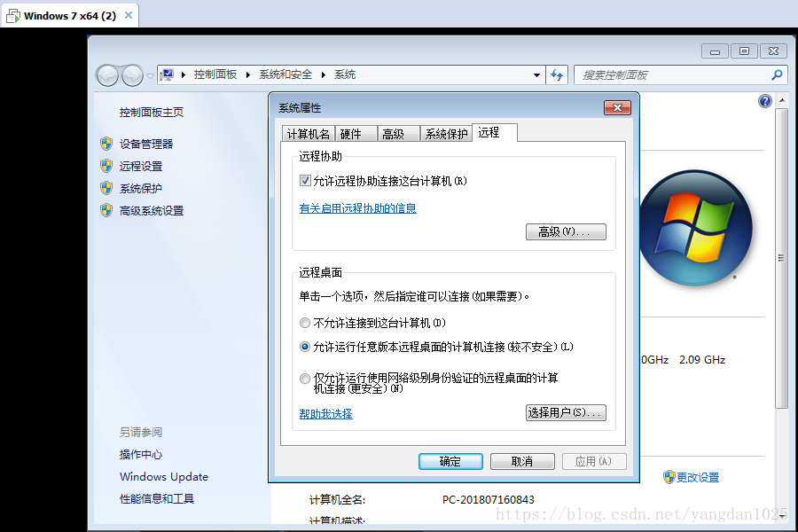Image resolution: width=798 pixels, height=532 pixels.
Task: Select 仅允许运行使用网络级别身份验证 radio option
Action: pos(305,379)
